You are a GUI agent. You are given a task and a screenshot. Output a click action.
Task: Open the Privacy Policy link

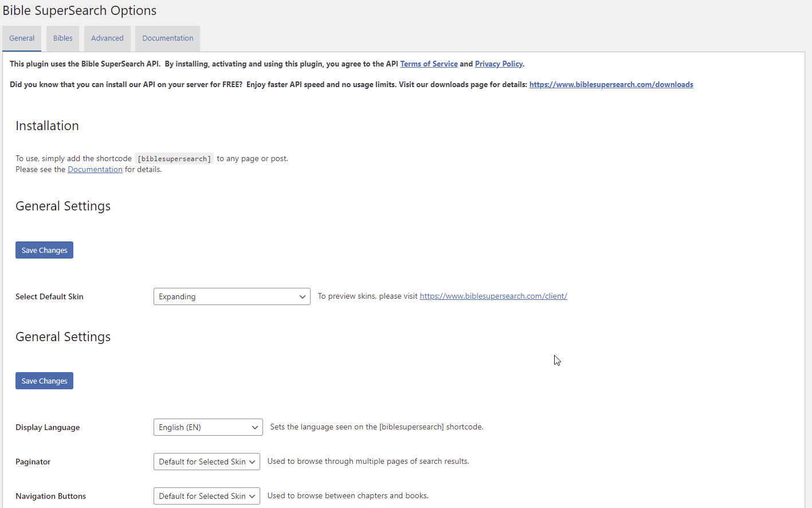pos(499,64)
